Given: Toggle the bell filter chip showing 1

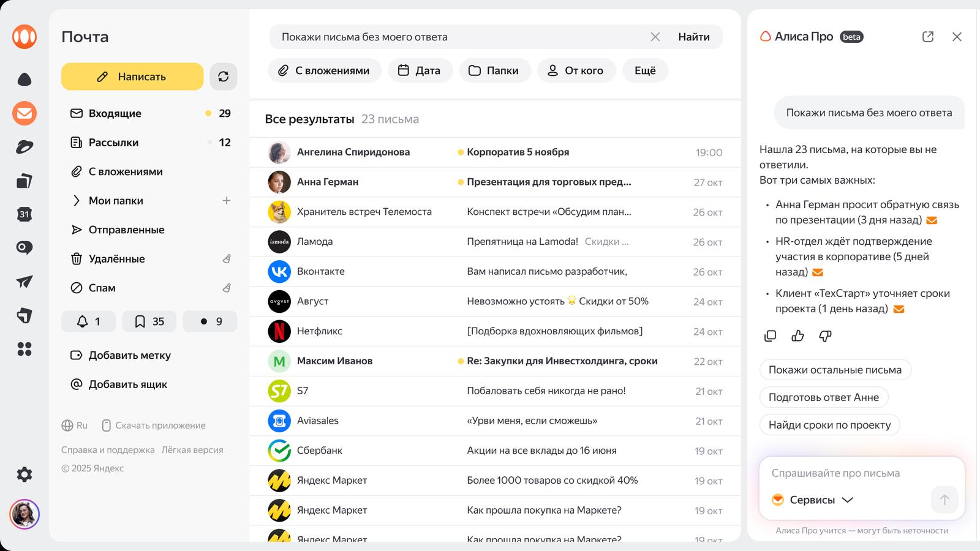Looking at the screenshot, I should click(88, 321).
